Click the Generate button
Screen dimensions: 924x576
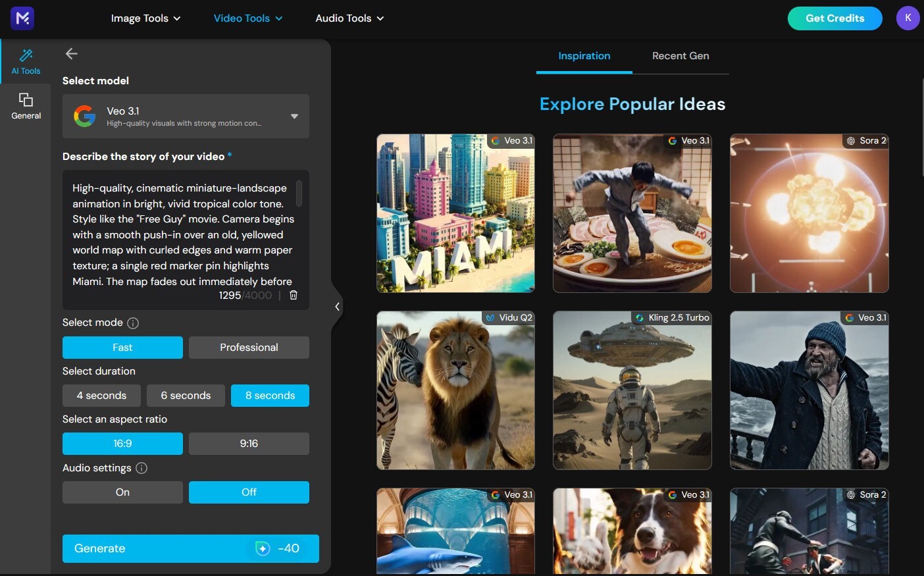point(191,548)
